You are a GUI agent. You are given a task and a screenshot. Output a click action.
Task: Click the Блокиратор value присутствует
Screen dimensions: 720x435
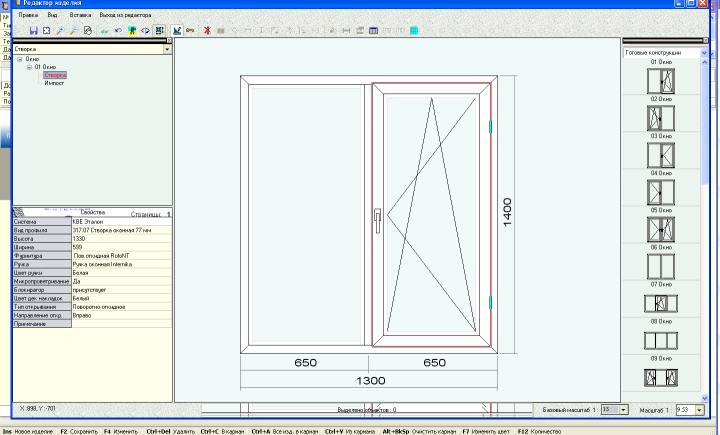[x=122, y=290]
